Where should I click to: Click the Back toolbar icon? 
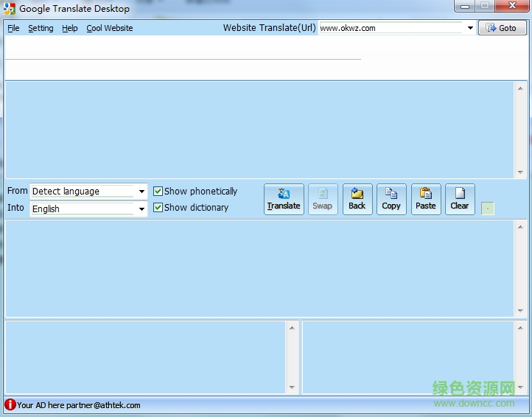pos(357,195)
